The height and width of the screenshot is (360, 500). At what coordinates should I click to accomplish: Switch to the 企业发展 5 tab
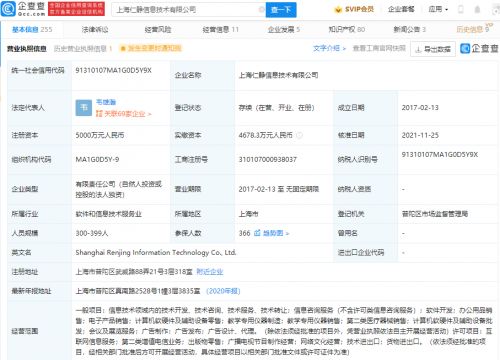click(284, 30)
